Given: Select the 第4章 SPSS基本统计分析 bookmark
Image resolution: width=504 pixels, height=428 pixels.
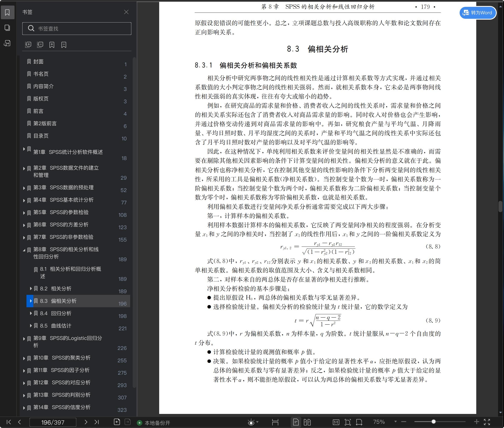Looking at the screenshot, I should pyautogui.click(x=63, y=200).
